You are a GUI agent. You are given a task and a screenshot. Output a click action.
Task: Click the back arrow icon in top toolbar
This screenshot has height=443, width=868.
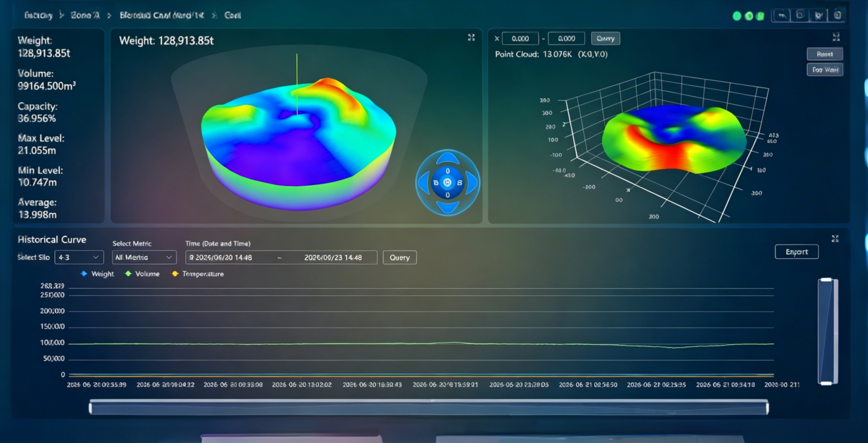(782, 16)
